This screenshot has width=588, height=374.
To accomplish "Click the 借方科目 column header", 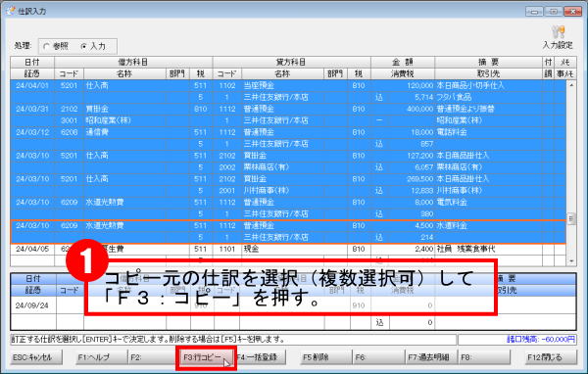I will coord(133,63).
